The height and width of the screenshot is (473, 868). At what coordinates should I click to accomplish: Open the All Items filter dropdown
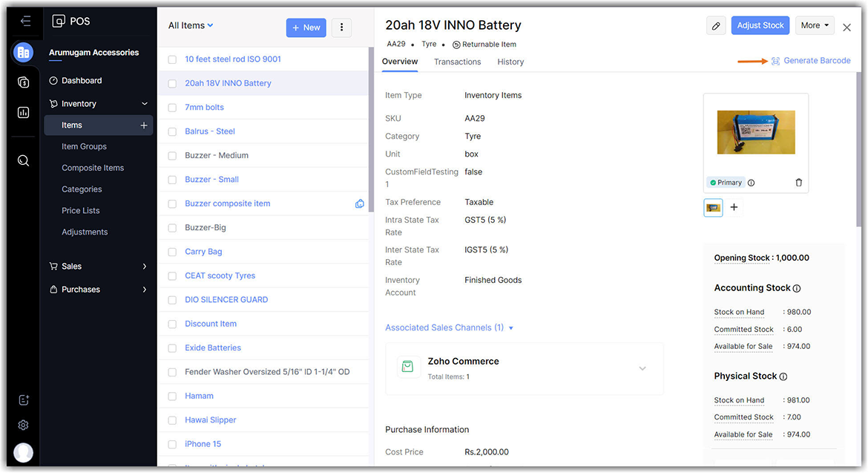(191, 26)
